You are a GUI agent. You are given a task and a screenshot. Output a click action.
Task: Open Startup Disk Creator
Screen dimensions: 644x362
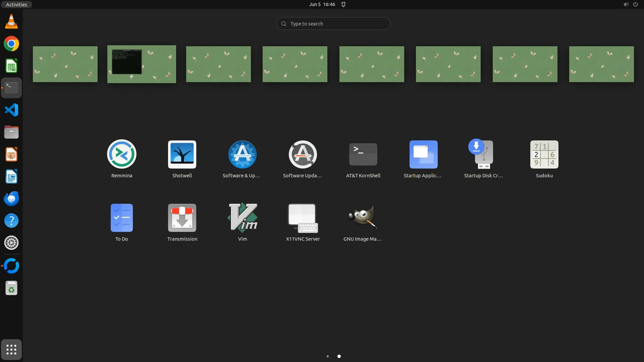[483, 155]
